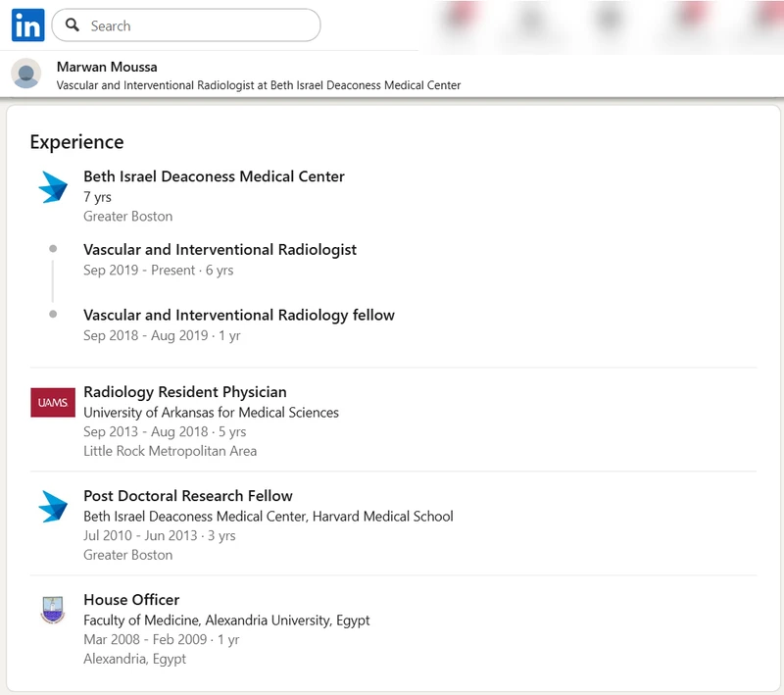Click the magnifying glass search icon
784x695 pixels.
73,25
